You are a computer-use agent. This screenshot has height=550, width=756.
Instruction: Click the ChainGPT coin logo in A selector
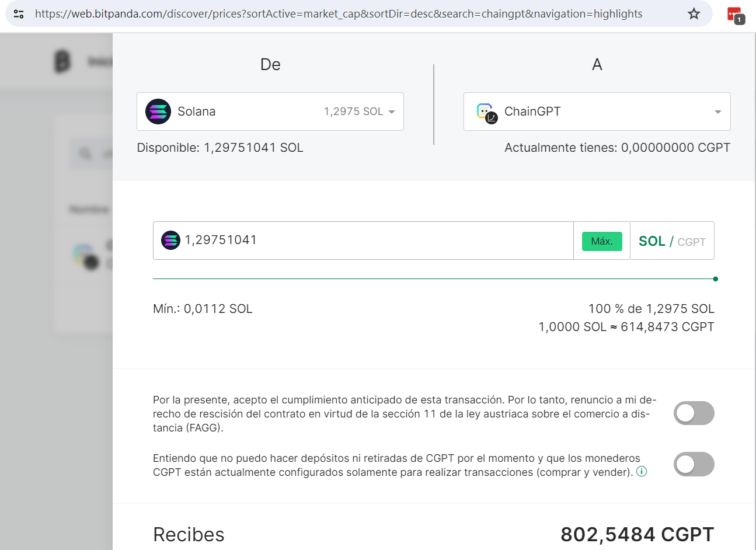click(486, 112)
